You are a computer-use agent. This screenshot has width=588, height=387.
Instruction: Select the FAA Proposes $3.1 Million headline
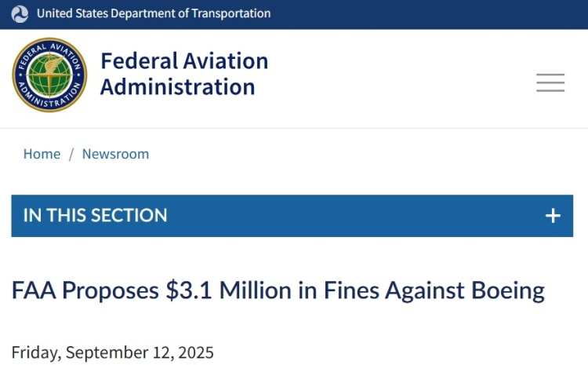(x=278, y=291)
